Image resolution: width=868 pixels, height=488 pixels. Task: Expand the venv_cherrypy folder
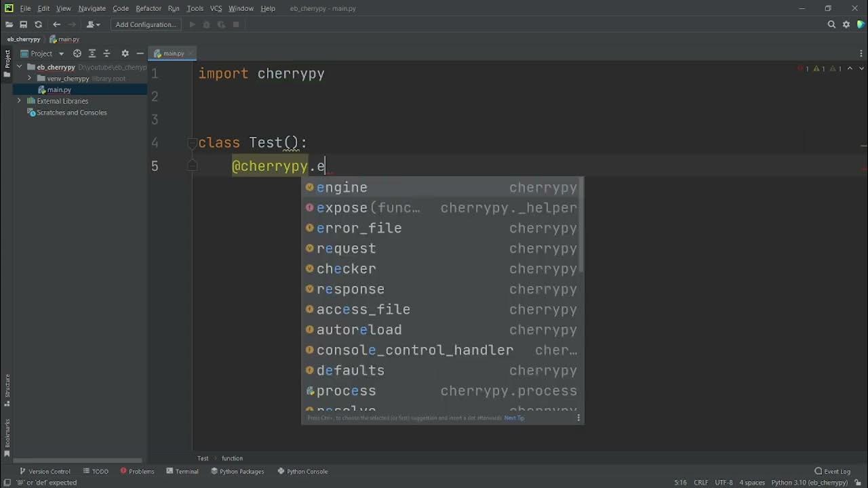click(x=30, y=79)
